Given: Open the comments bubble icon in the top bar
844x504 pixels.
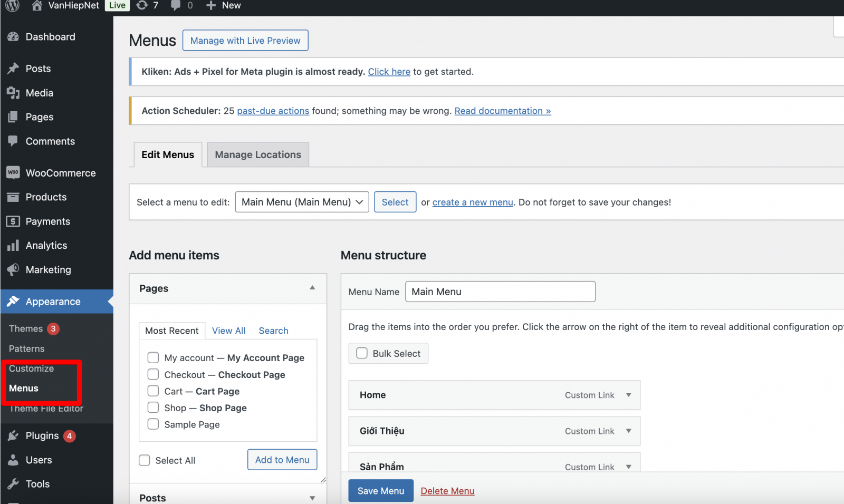Looking at the screenshot, I should pyautogui.click(x=176, y=5).
